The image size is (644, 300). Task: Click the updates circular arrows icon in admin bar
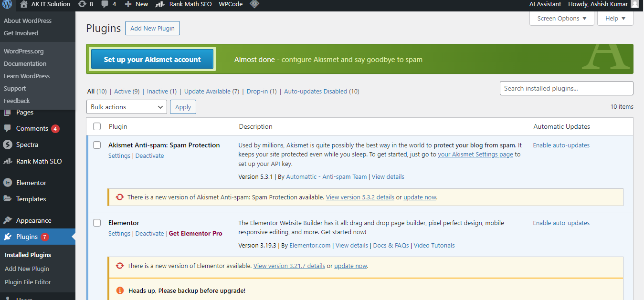pos(82,4)
